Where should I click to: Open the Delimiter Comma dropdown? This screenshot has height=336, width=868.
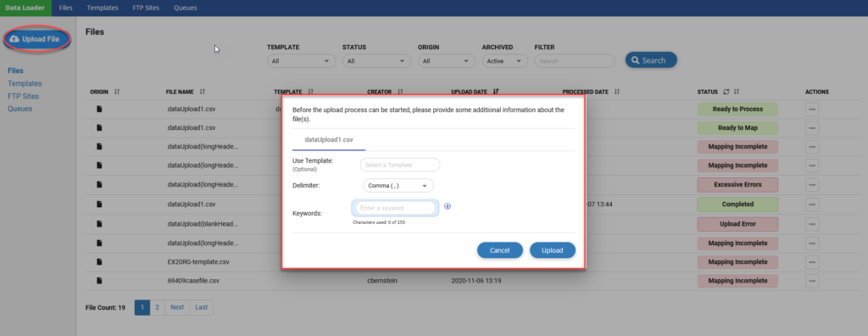(x=398, y=186)
